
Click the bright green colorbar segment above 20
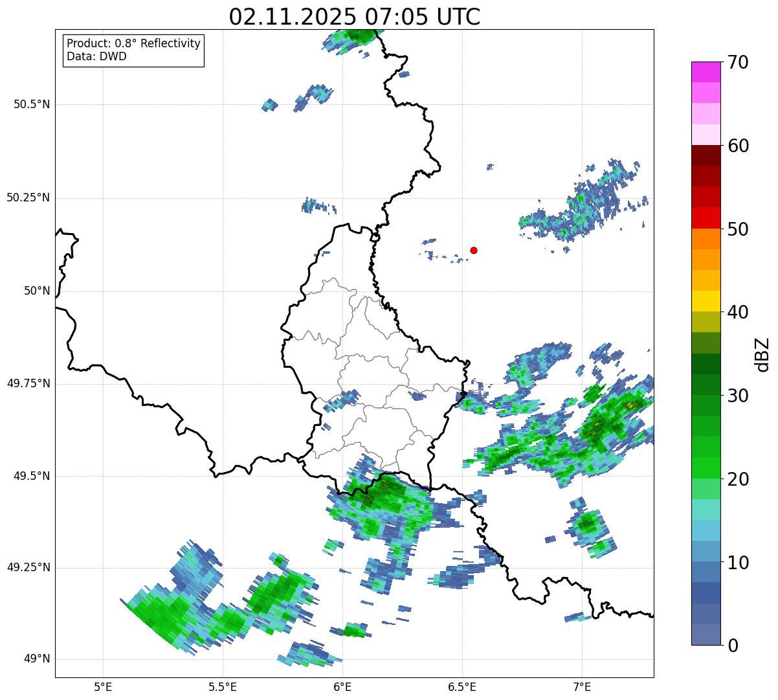706,468
